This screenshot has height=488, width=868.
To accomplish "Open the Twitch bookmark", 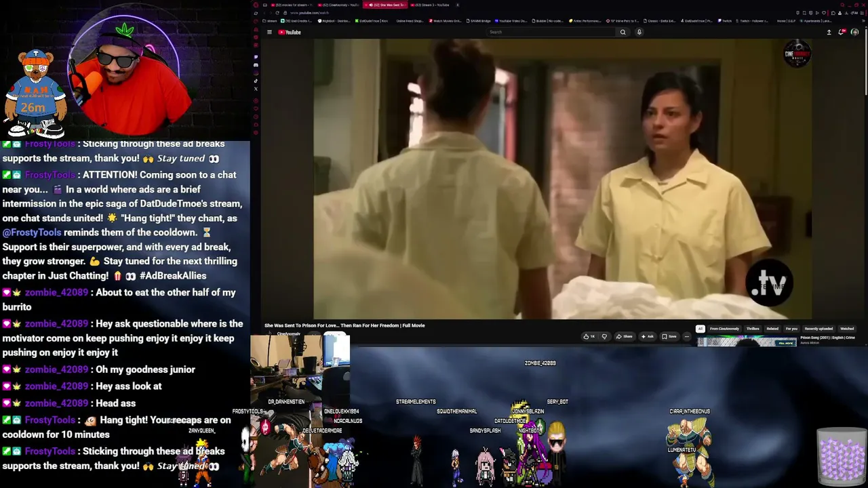I will [x=724, y=21].
